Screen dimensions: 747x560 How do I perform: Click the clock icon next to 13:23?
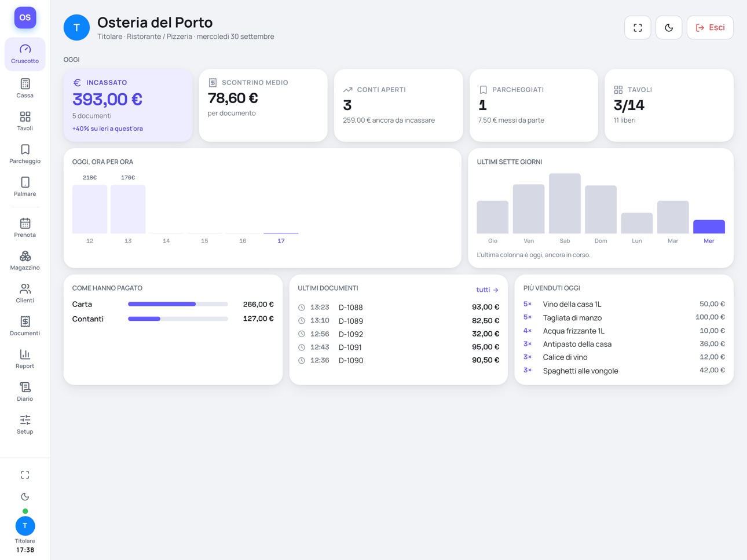click(x=302, y=308)
